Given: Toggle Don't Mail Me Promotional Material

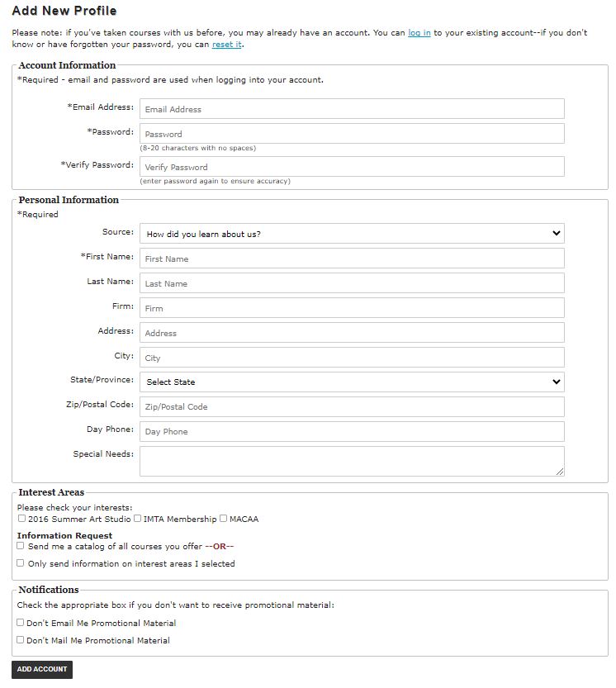Looking at the screenshot, I should click(x=21, y=640).
